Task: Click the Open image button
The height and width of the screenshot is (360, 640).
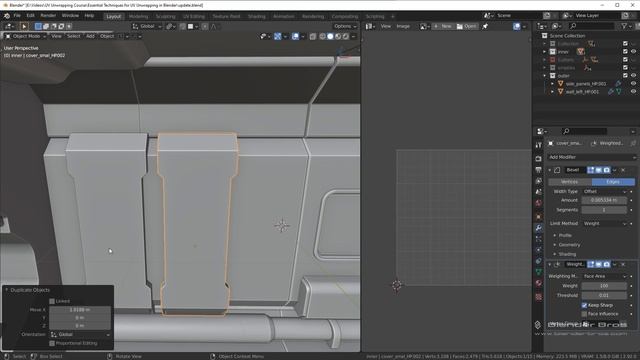Action: tap(467, 26)
